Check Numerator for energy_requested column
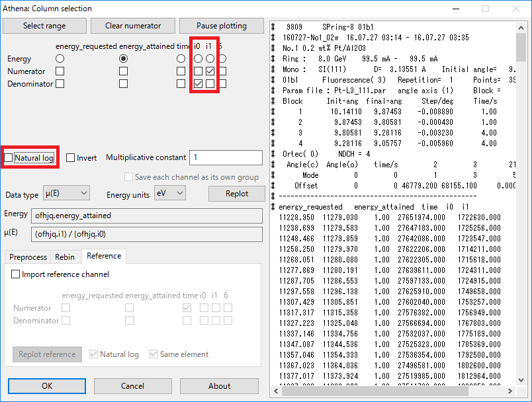This screenshot has height=402, width=532. tap(60, 71)
